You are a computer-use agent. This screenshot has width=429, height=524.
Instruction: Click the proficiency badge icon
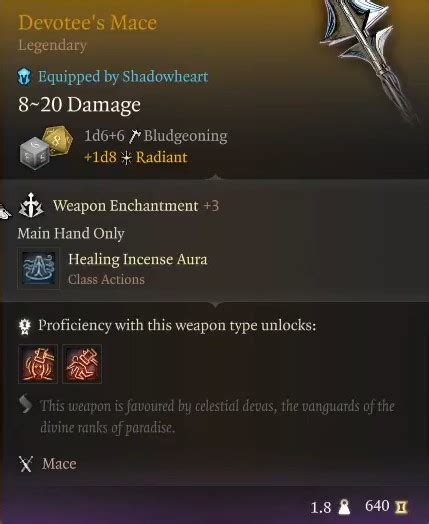[25, 326]
